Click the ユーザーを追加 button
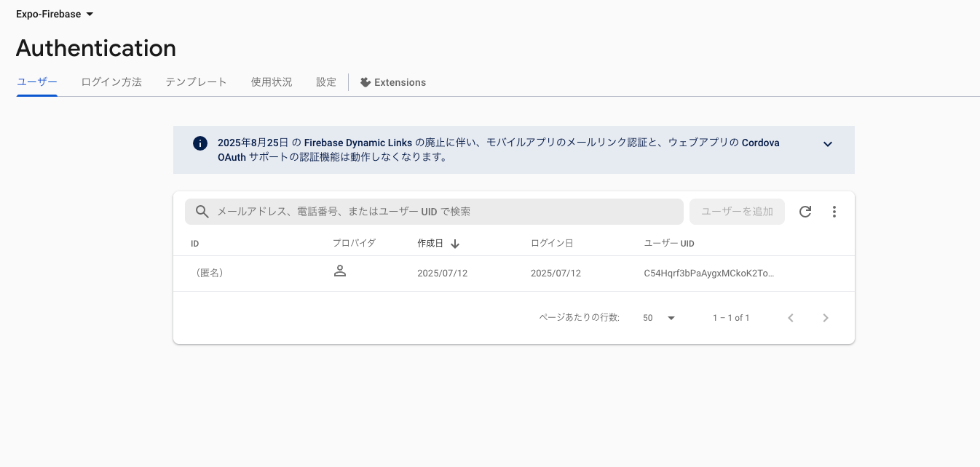 click(x=737, y=212)
